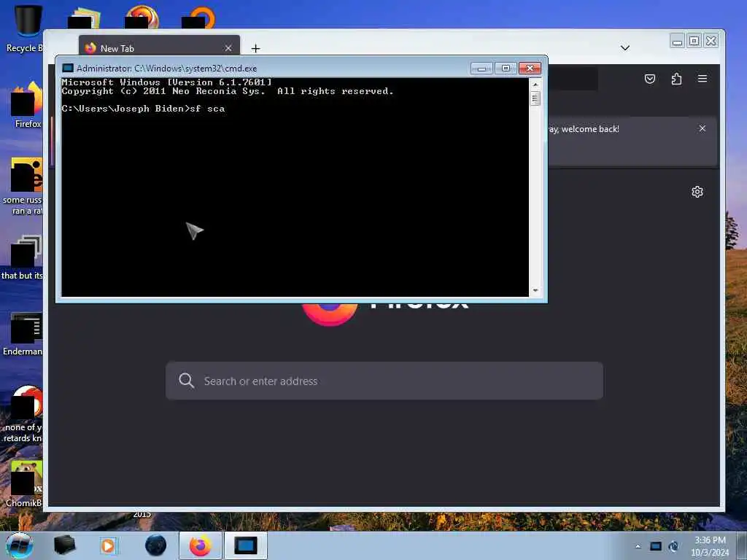Click the Show desktop strip by the clock

(742, 546)
